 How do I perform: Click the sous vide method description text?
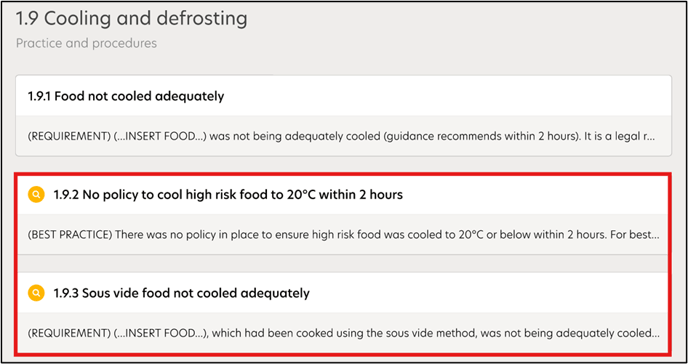(x=344, y=333)
